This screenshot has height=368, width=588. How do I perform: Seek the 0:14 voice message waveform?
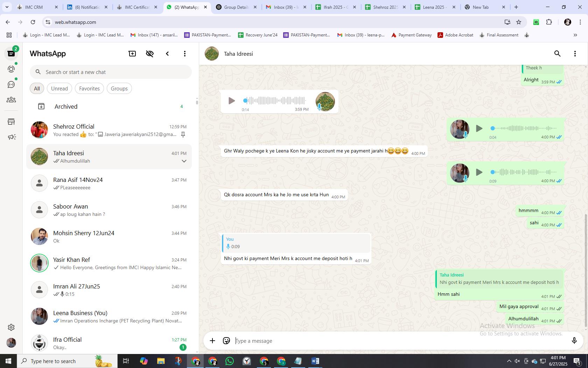tap(275, 101)
